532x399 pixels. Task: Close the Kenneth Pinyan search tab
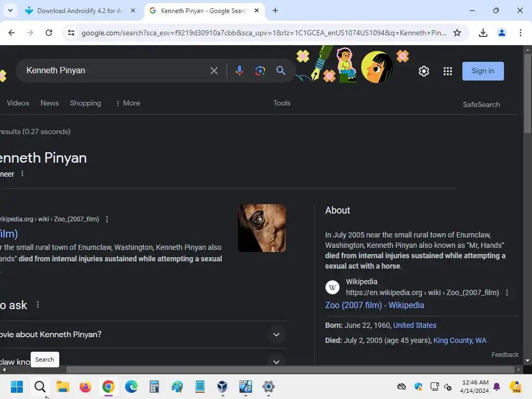(x=257, y=10)
